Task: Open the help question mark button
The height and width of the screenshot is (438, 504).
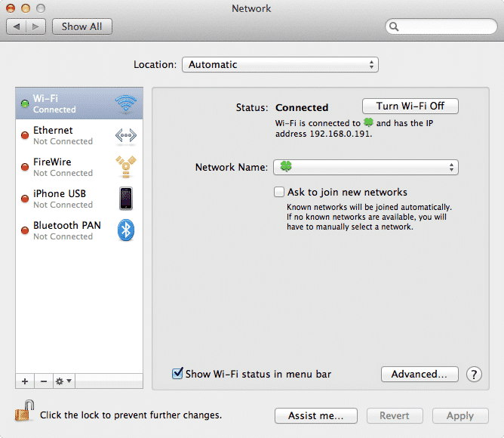Action: 474,374
